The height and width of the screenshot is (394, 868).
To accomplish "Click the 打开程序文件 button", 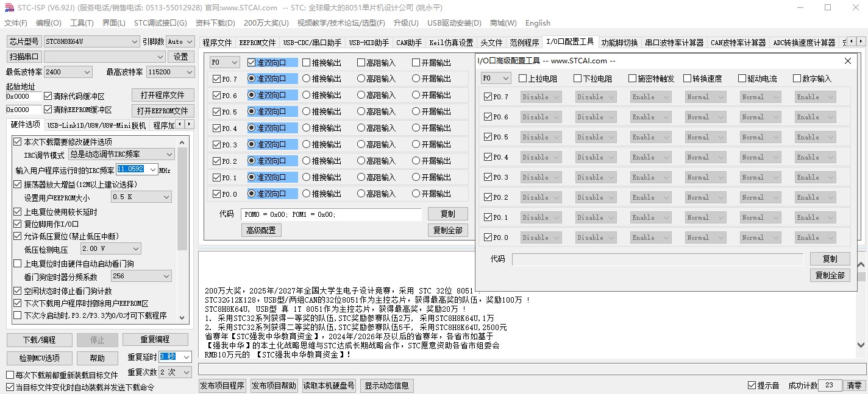I will (163, 96).
